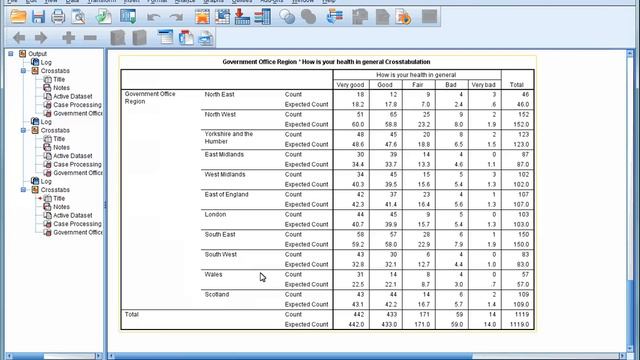Select Title under the first Crosstabs node

pyautogui.click(x=59, y=80)
